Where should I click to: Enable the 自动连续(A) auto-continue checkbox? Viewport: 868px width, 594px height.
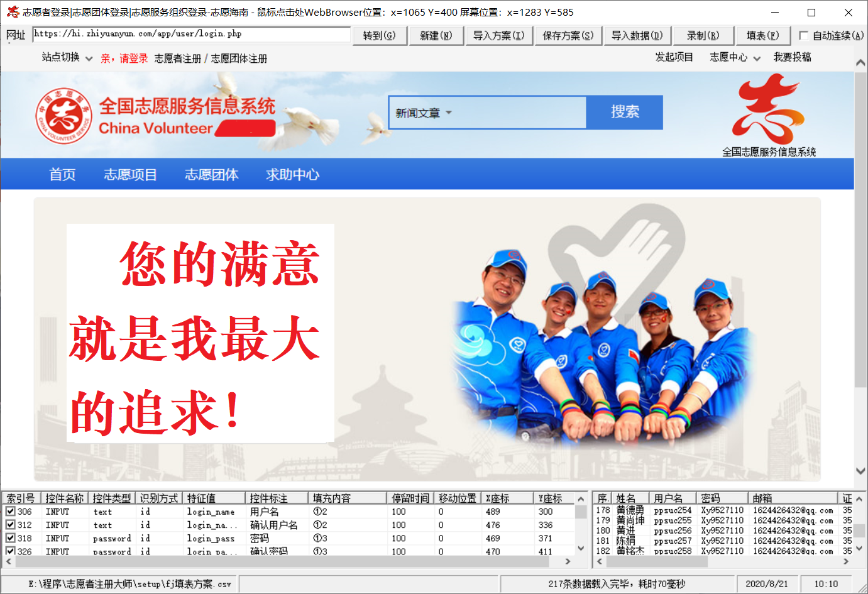(803, 36)
